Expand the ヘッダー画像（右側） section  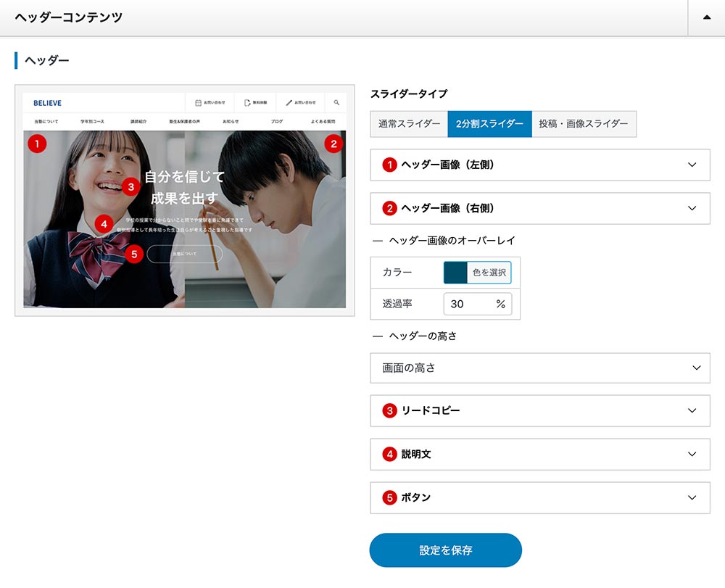pyautogui.click(x=539, y=209)
